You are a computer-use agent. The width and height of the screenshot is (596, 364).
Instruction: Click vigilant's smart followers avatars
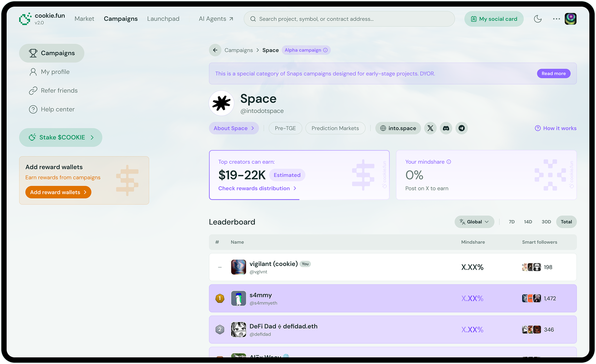point(531,267)
